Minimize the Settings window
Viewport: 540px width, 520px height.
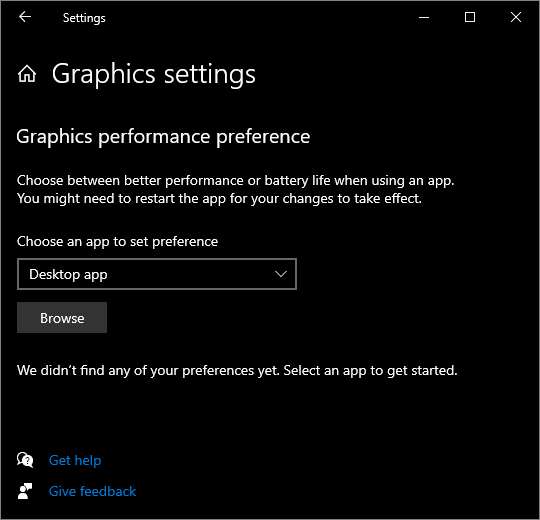424,17
